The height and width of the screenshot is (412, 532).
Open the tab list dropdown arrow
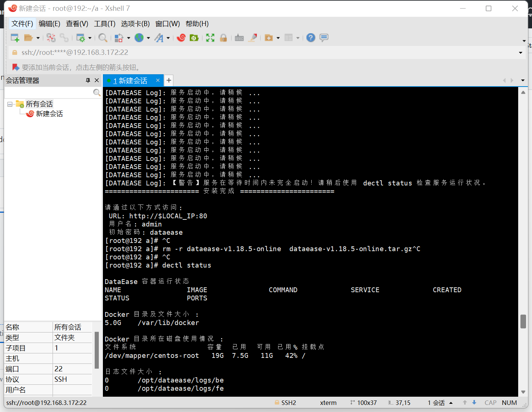tap(523, 80)
